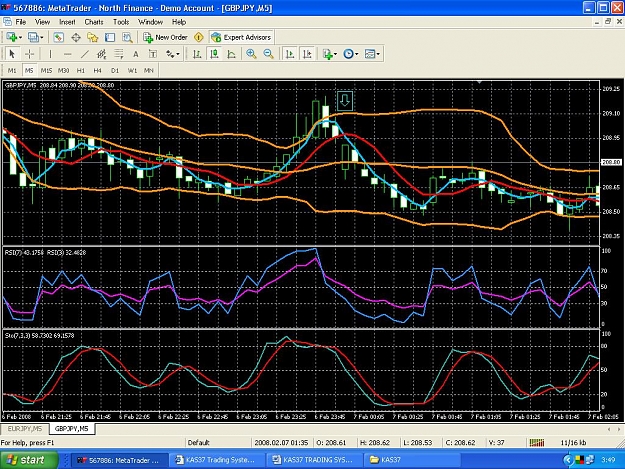Switch to M15 timeframe
This screenshot has height=469, width=625.
[46, 71]
